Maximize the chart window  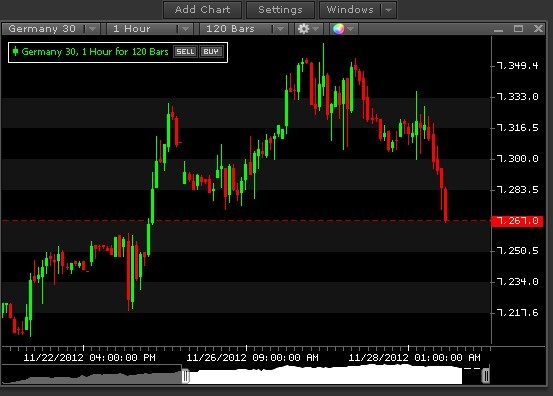pos(518,29)
